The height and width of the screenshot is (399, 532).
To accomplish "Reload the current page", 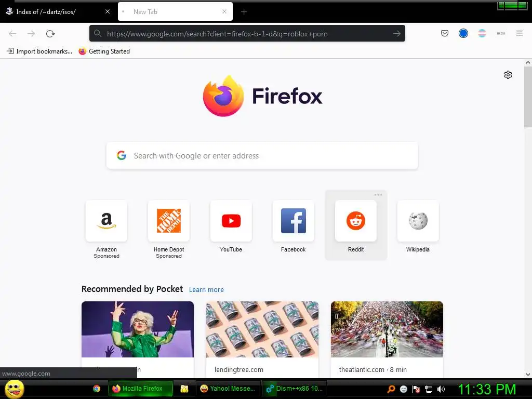I will 50,34.
